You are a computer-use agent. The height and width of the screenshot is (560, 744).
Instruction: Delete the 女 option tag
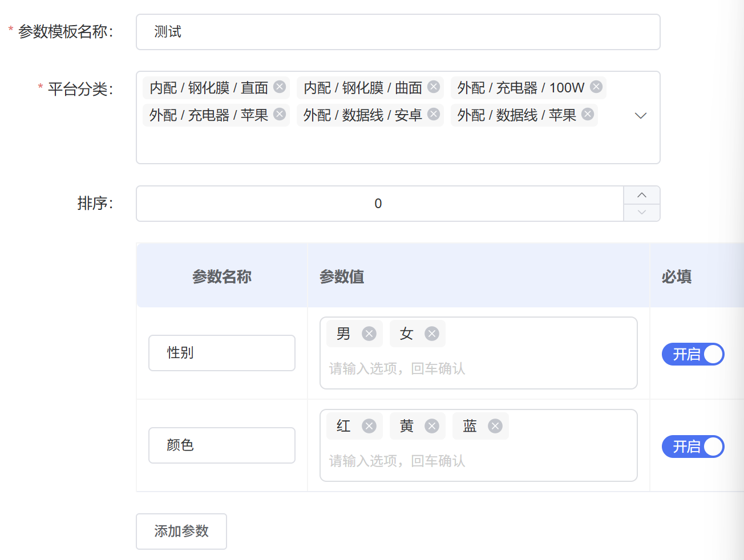click(x=432, y=334)
